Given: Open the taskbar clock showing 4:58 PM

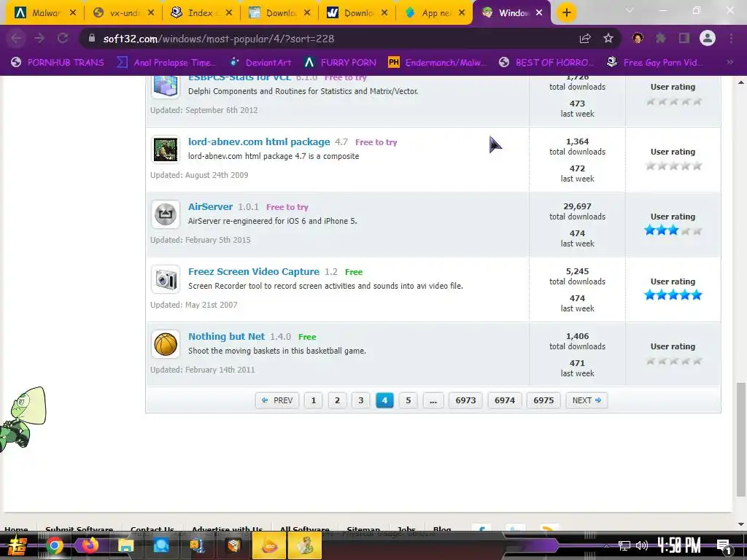Looking at the screenshot, I should coord(679,545).
